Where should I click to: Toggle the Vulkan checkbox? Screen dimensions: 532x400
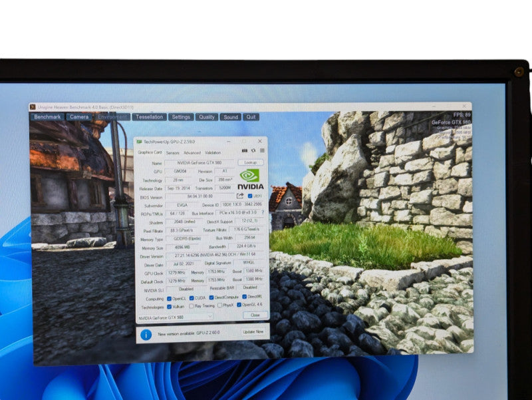169,307
